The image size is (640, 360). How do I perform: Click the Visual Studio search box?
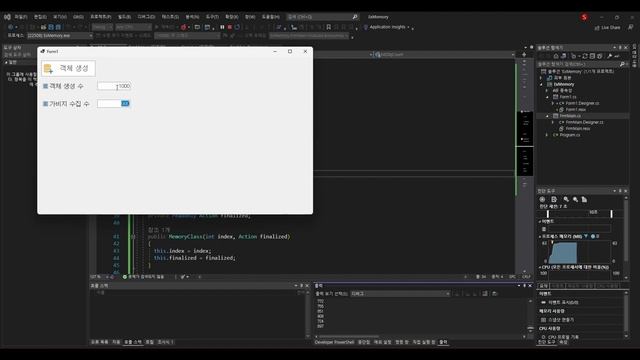click(x=322, y=17)
